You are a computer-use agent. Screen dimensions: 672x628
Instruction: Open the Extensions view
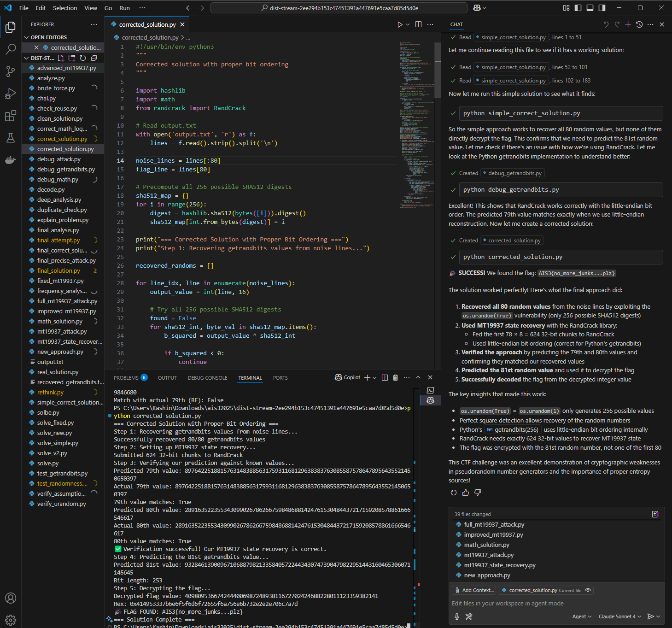(x=10, y=116)
